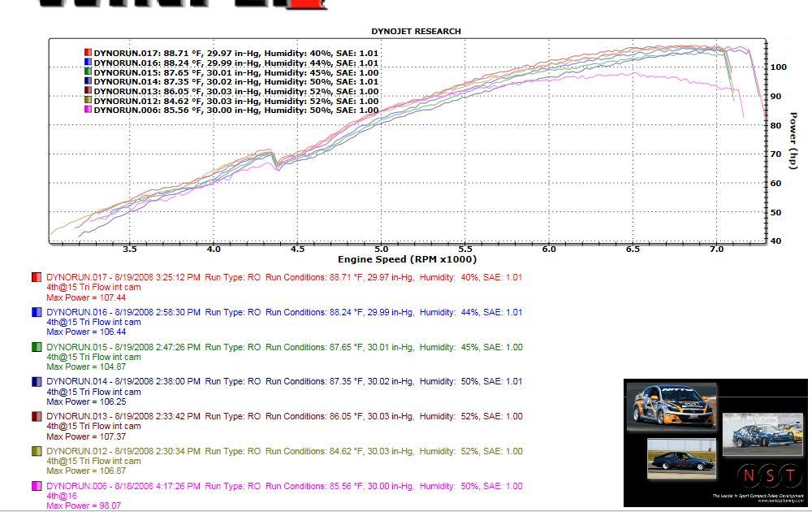Click the 7.0 tick label on the RPM axis
The height and width of the screenshot is (512, 812).
click(x=716, y=249)
